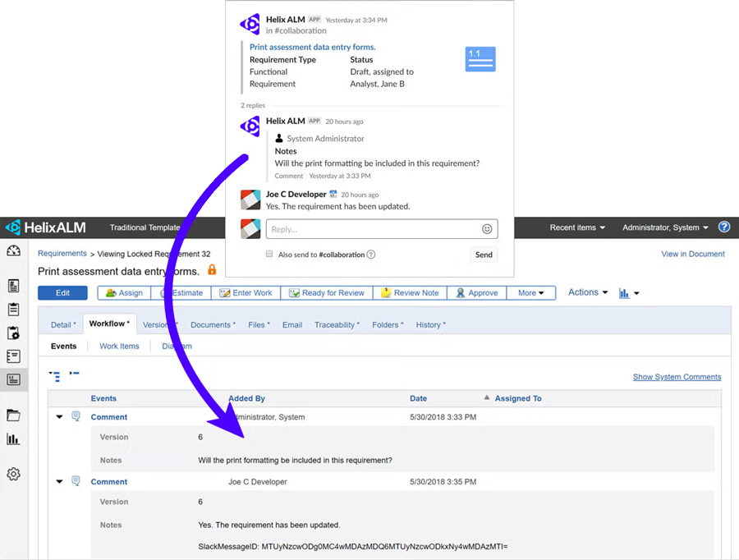The width and height of the screenshot is (739, 560).
Task: Select the Folders icon in the left sidebar
Action: coord(13,415)
